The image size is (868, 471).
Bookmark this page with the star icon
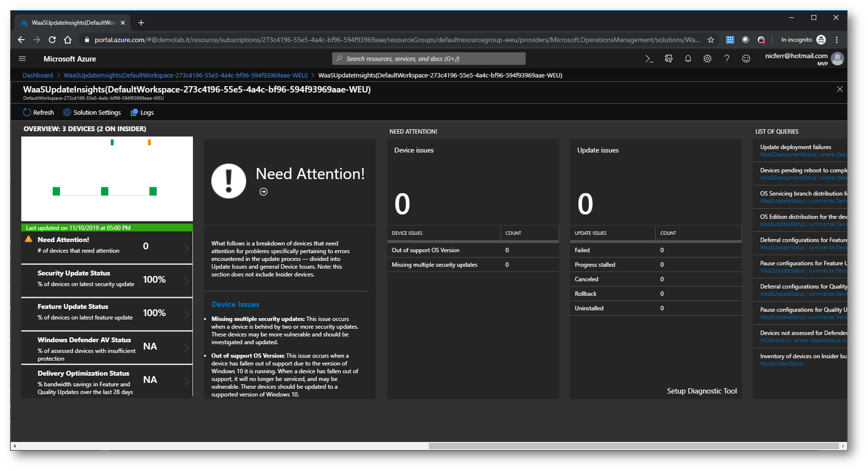point(710,40)
